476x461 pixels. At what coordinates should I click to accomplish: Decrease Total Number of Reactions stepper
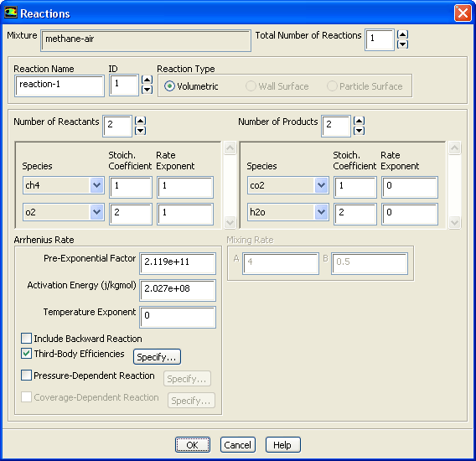402,44
